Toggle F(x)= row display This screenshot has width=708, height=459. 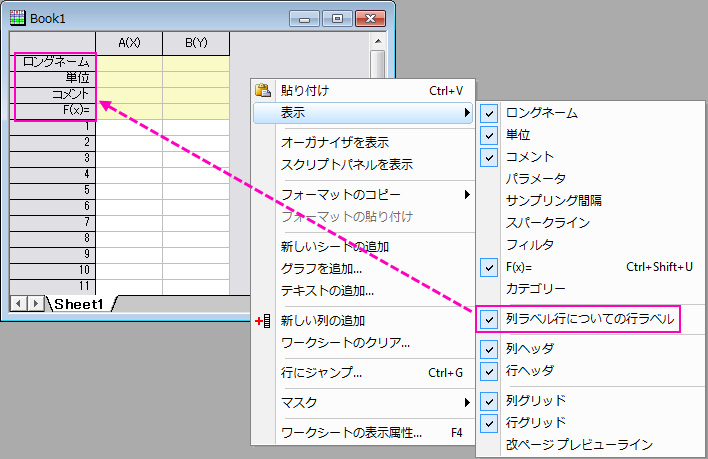[591, 267]
